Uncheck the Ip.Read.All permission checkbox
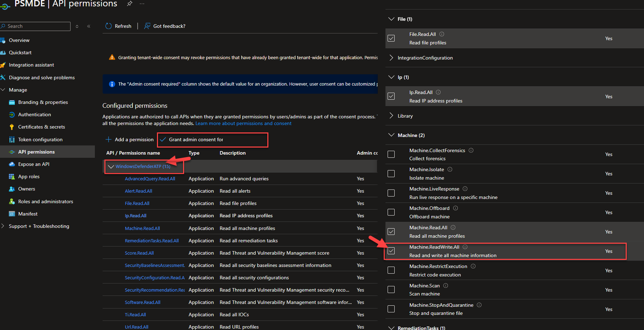Image resolution: width=644 pixels, height=330 pixels. coord(391,96)
